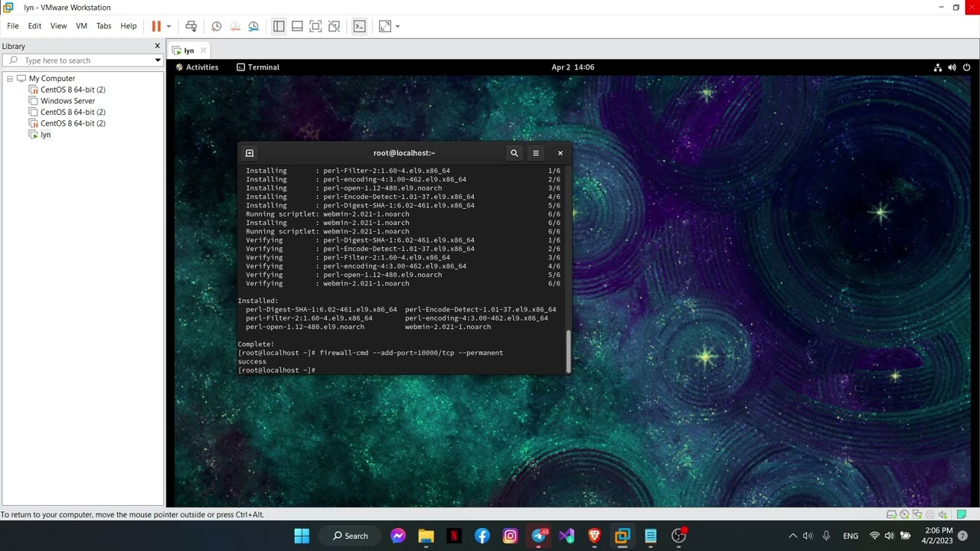Click the GNOME network status icon
980x551 pixels.
pyautogui.click(x=938, y=67)
